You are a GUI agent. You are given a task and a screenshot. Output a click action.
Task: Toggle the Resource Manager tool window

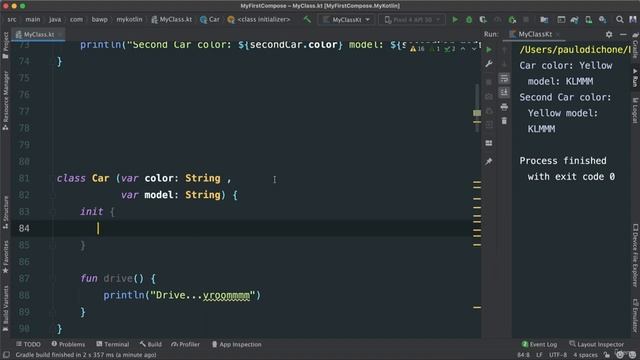(x=5, y=100)
